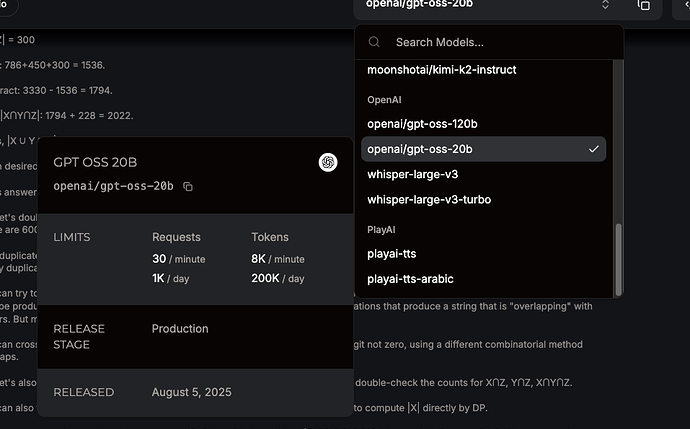
Task: Click the search magnifier icon
Action: [x=374, y=42]
